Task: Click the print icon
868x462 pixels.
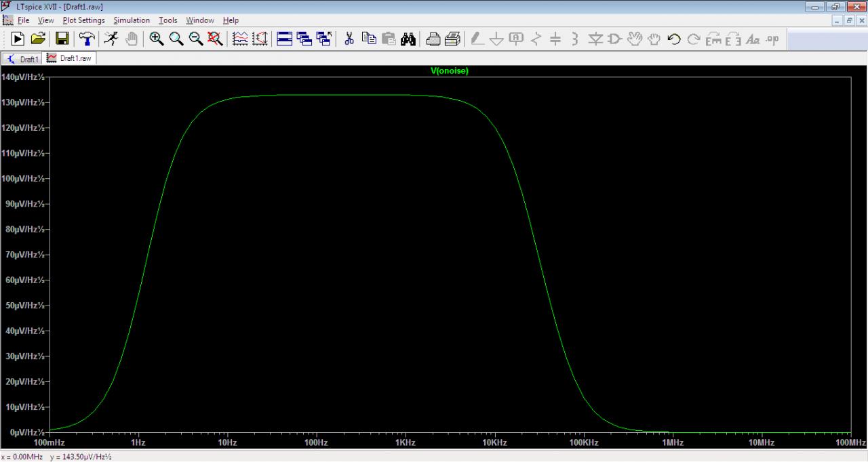Action: [433, 39]
